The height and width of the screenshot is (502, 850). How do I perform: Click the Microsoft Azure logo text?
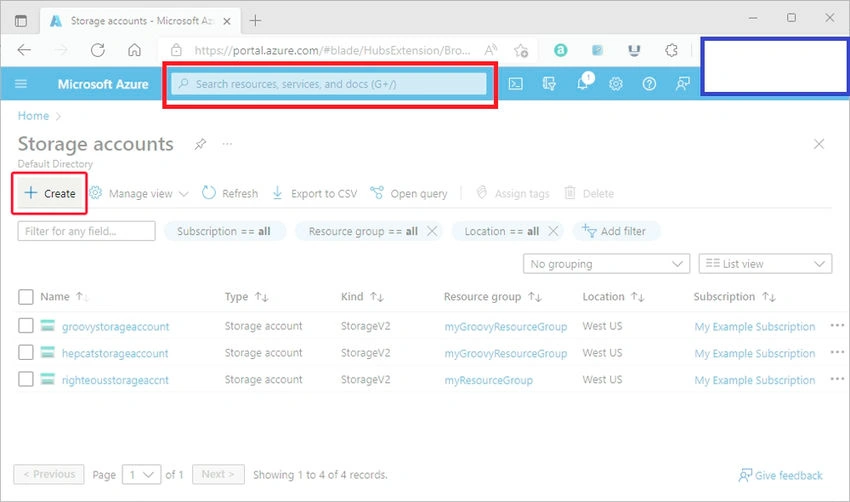pos(103,84)
